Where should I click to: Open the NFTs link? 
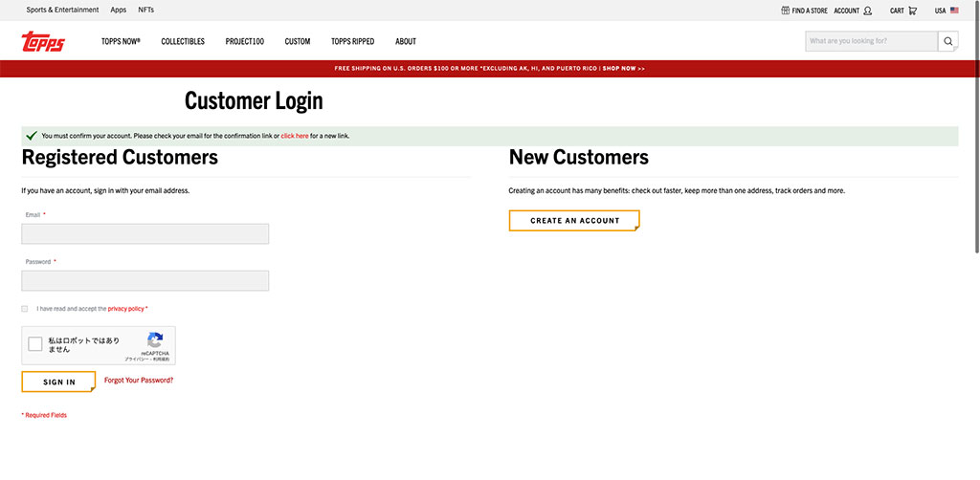point(145,10)
